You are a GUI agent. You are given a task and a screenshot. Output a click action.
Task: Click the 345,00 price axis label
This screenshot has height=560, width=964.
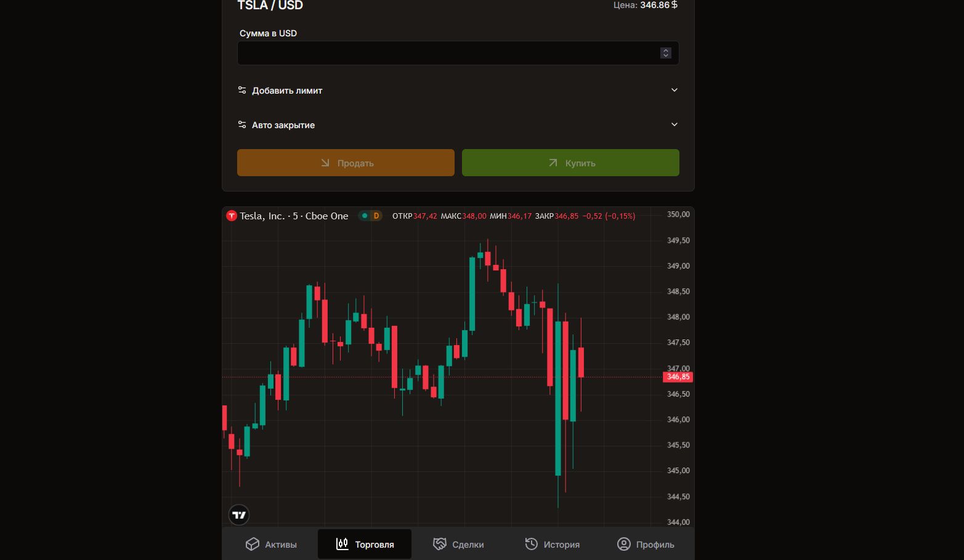coord(678,471)
